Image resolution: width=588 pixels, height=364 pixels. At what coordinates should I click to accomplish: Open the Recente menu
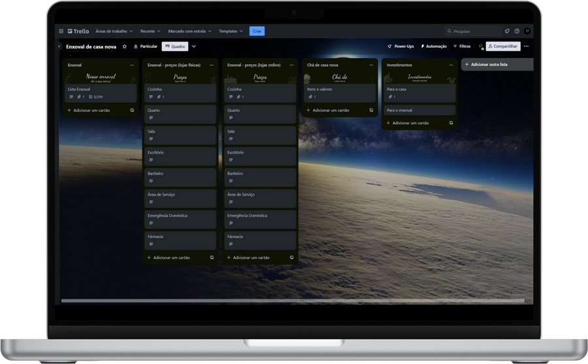150,31
